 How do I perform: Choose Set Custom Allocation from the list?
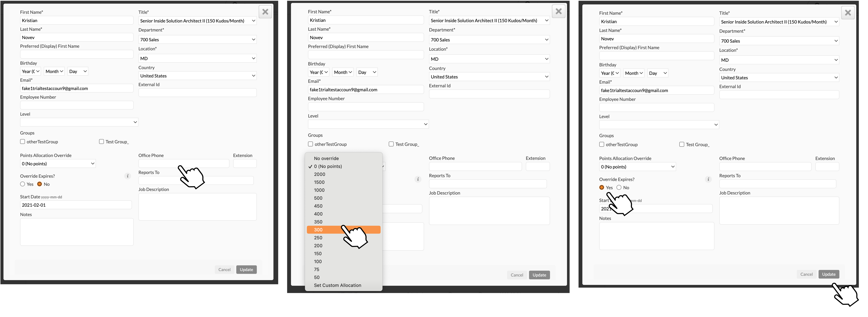tap(337, 285)
